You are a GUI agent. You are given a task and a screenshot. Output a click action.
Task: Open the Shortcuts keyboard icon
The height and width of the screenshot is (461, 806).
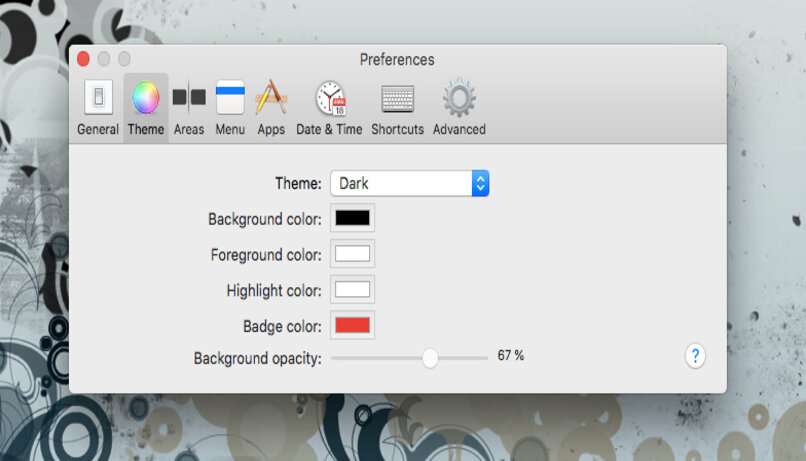click(398, 98)
